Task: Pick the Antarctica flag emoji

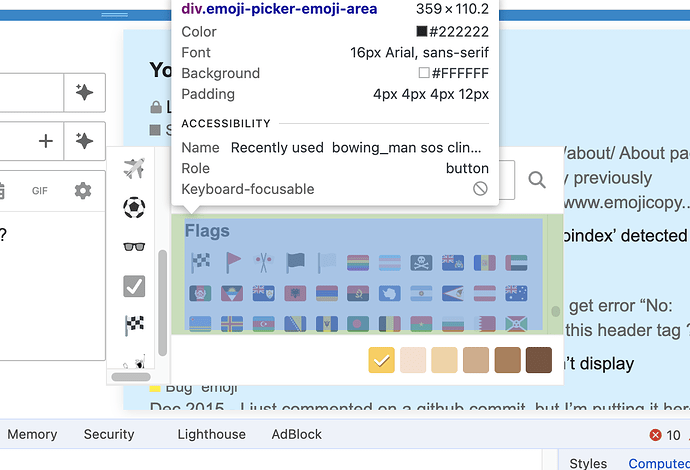Action: tap(390, 294)
